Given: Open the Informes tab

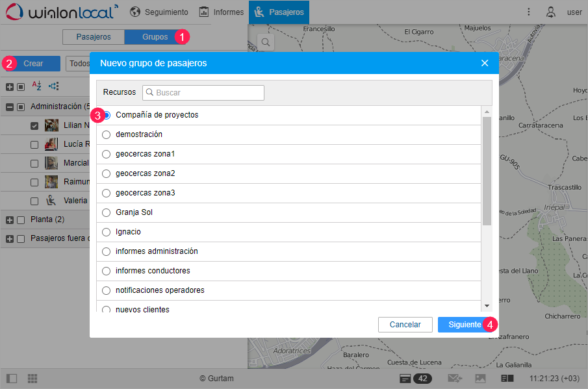Looking at the screenshot, I should point(222,12).
